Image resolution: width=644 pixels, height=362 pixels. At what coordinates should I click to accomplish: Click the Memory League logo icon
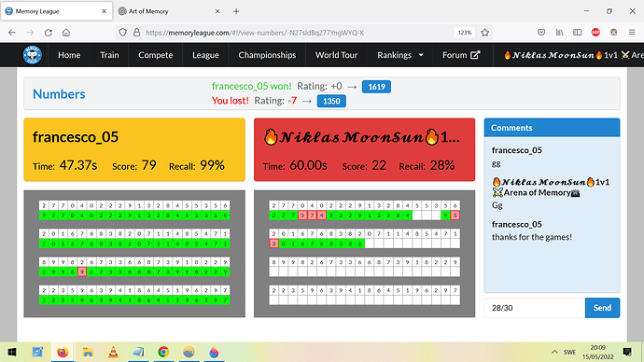coord(32,55)
